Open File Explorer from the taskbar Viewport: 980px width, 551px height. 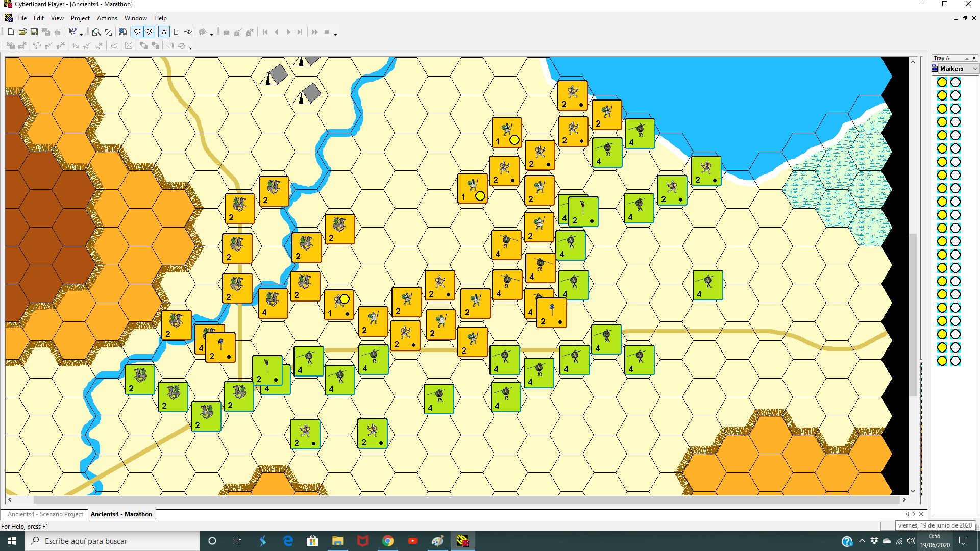click(x=338, y=541)
